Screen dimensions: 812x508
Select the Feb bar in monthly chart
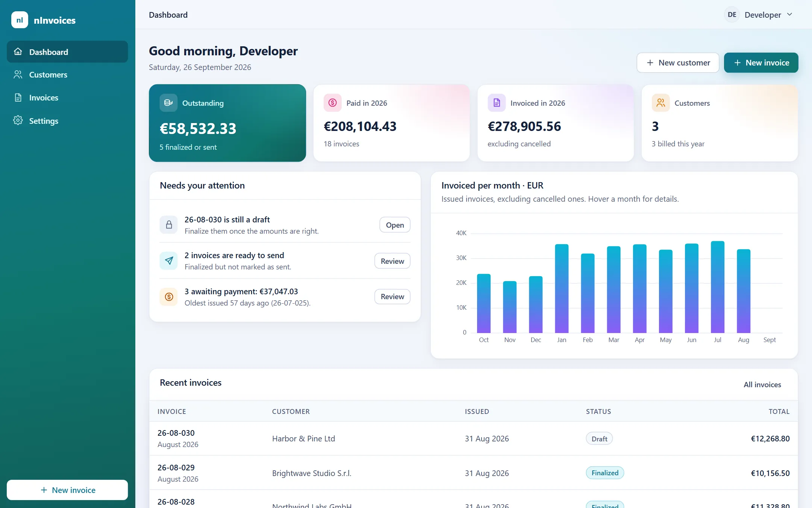click(x=588, y=293)
